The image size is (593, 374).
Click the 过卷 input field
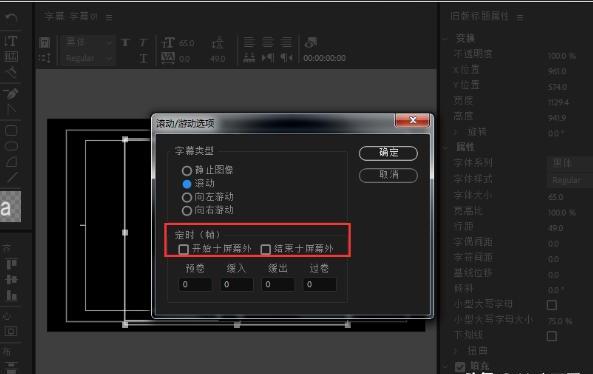click(x=320, y=284)
